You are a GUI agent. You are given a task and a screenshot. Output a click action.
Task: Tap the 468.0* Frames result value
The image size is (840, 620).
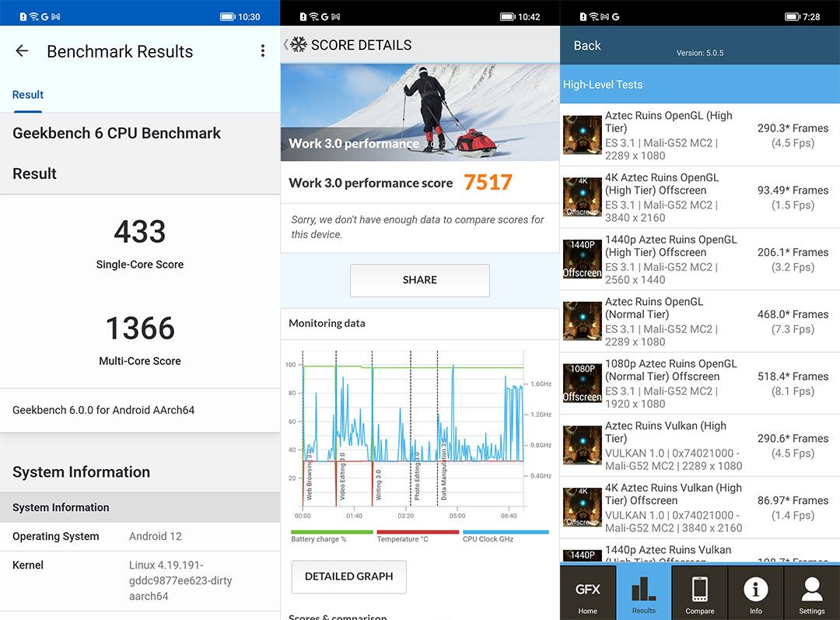point(793,314)
